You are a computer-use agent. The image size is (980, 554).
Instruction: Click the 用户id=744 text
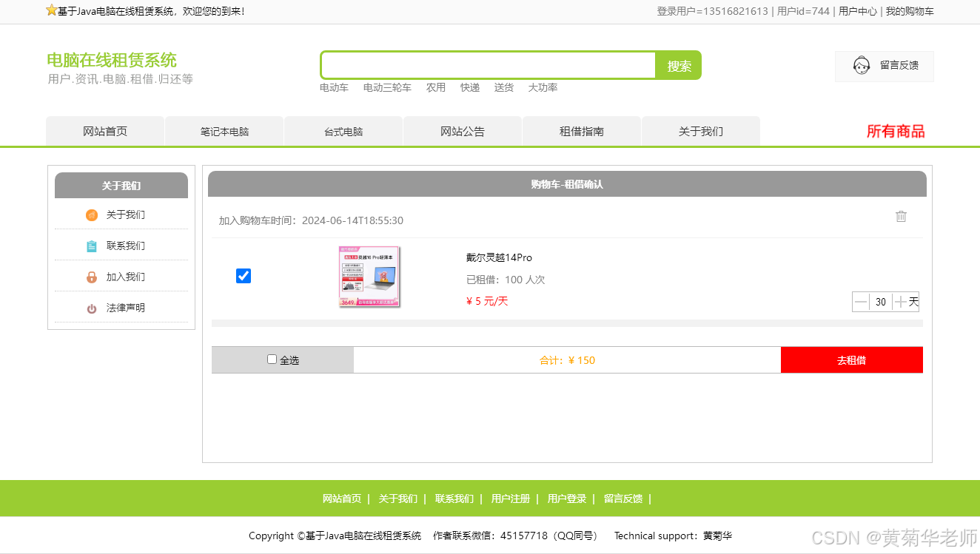click(803, 11)
